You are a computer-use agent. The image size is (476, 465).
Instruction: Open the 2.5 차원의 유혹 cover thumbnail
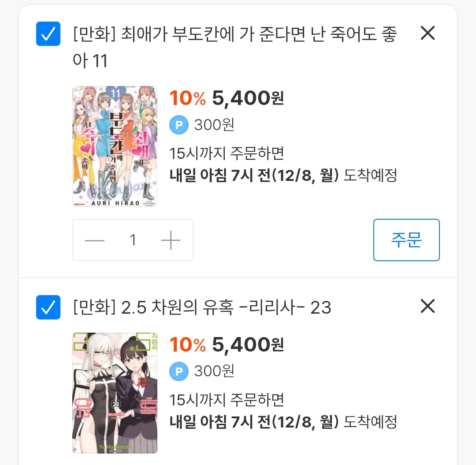115,393
